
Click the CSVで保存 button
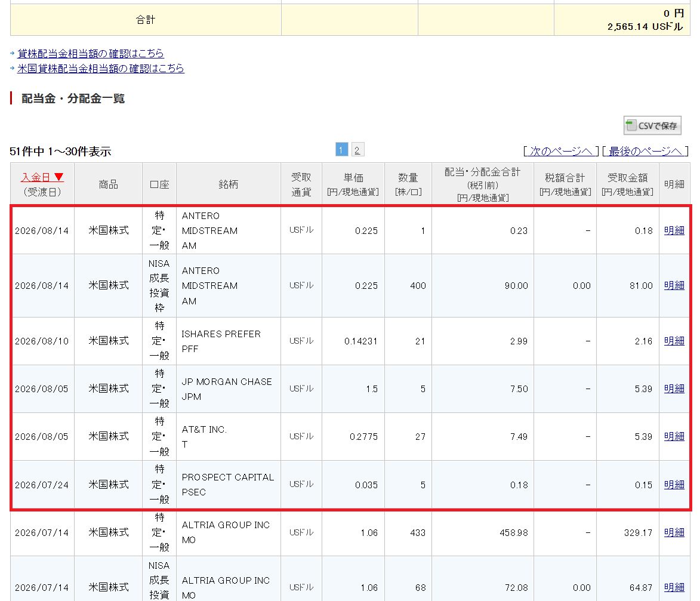point(652,125)
